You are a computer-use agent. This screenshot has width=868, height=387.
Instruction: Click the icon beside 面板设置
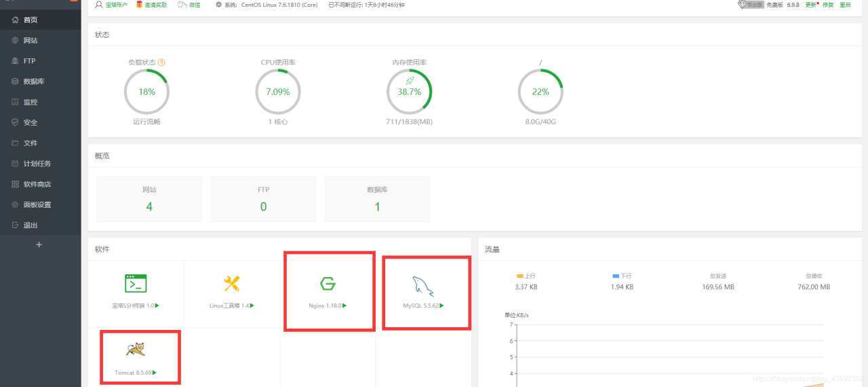coord(16,204)
